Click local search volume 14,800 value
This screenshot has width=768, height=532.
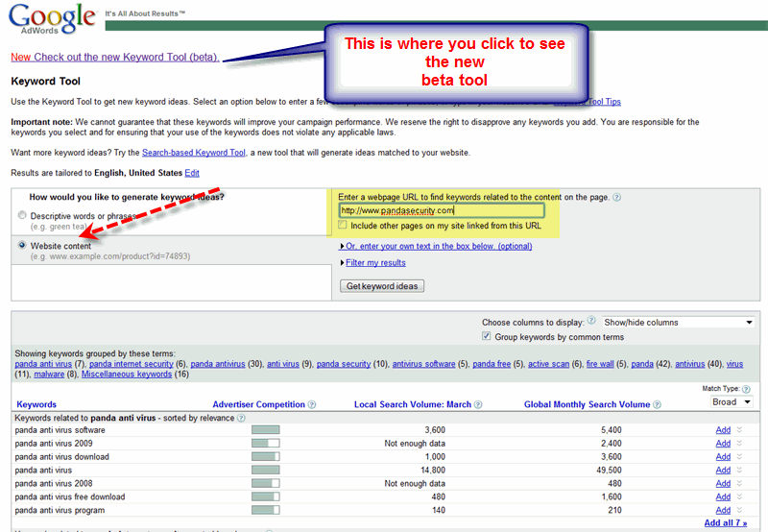[433, 470]
